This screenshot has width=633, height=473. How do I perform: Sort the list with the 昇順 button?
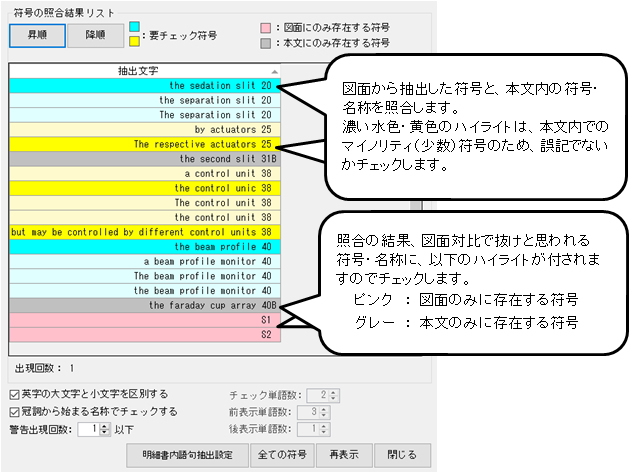click(x=37, y=36)
